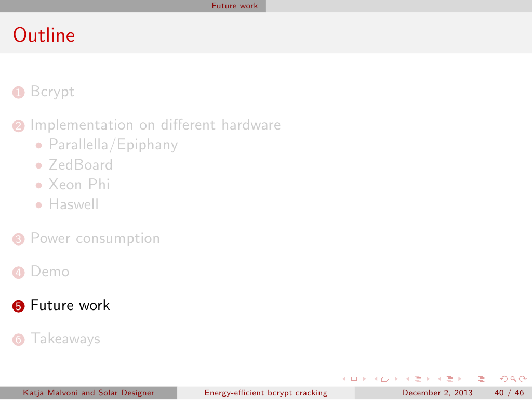Open the Power consumption section
The width and height of the screenshot is (532, 400).
click(95, 238)
